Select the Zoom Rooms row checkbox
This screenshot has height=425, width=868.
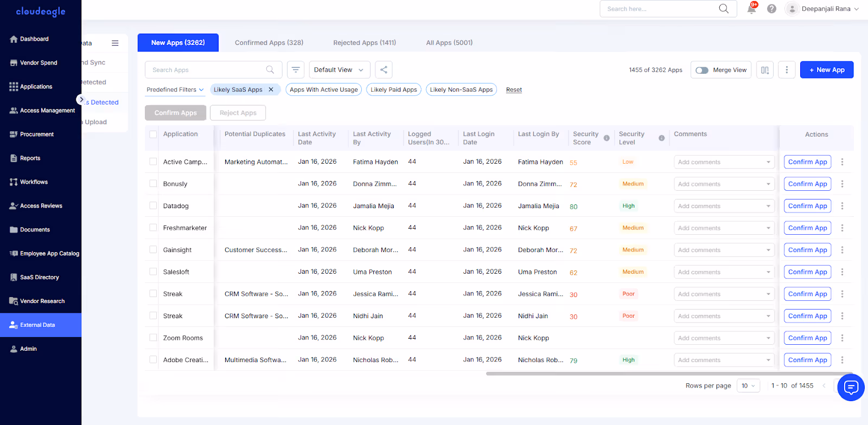click(153, 338)
